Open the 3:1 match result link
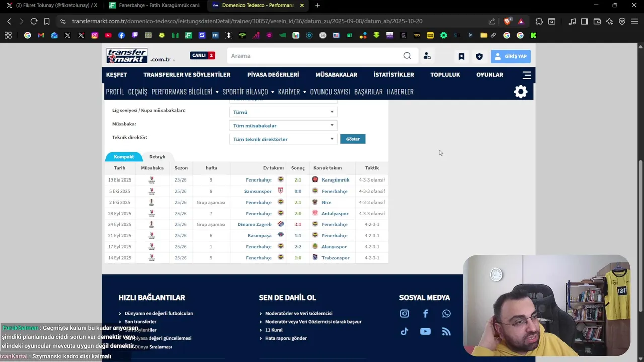 pos(298,224)
